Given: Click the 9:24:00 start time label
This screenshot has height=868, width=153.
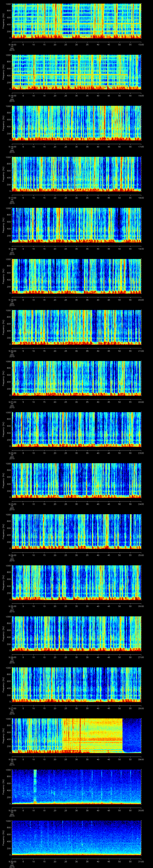Looking at the screenshot, I should (x=12, y=555).
